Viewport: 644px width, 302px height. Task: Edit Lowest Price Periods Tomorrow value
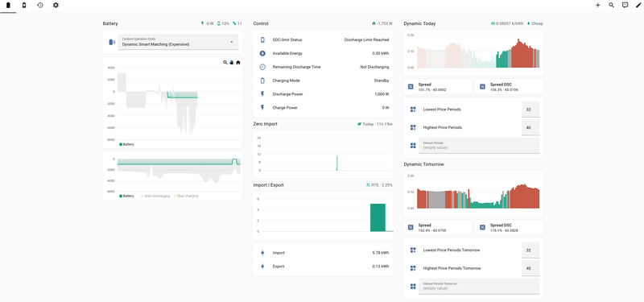pyautogui.click(x=530, y=250)
